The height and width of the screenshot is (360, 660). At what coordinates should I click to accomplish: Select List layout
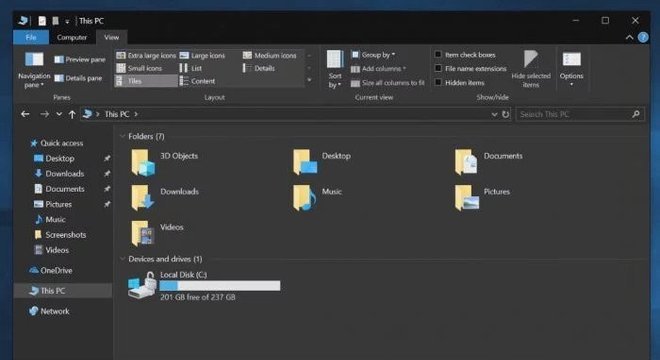[x=191, y=68]
